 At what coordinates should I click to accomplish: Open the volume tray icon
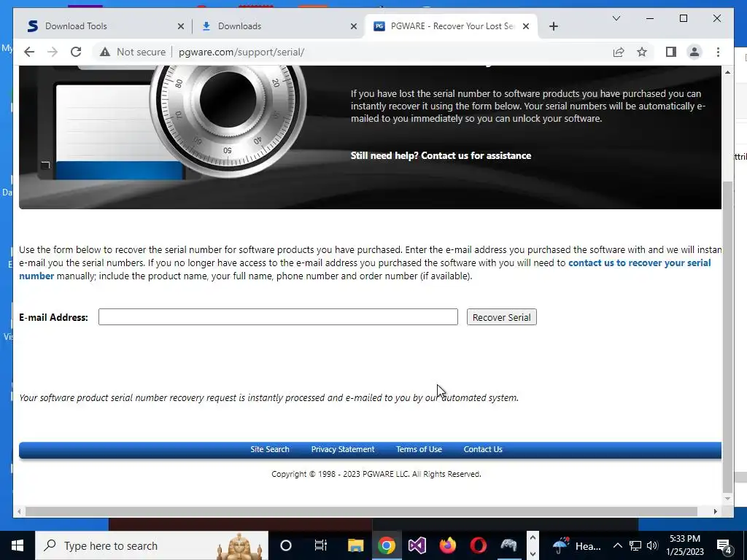pyautogui.click(x=652, y=545)
